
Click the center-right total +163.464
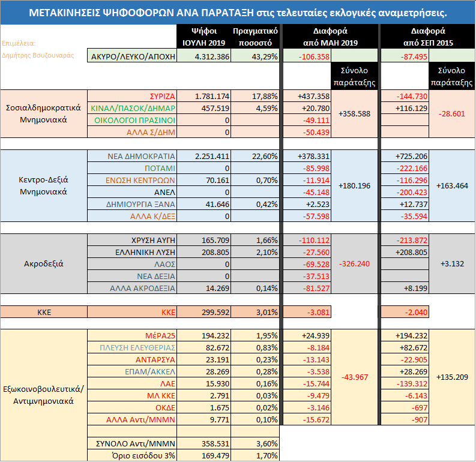(452, 185)
